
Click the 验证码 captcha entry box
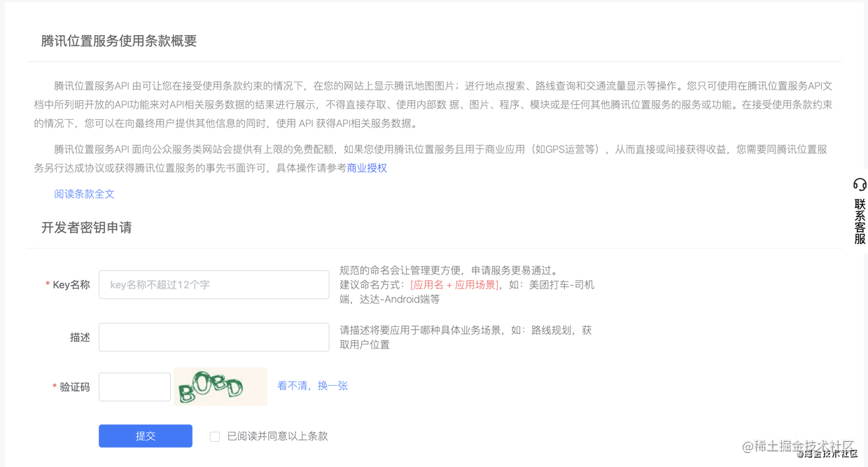[134, 386]
